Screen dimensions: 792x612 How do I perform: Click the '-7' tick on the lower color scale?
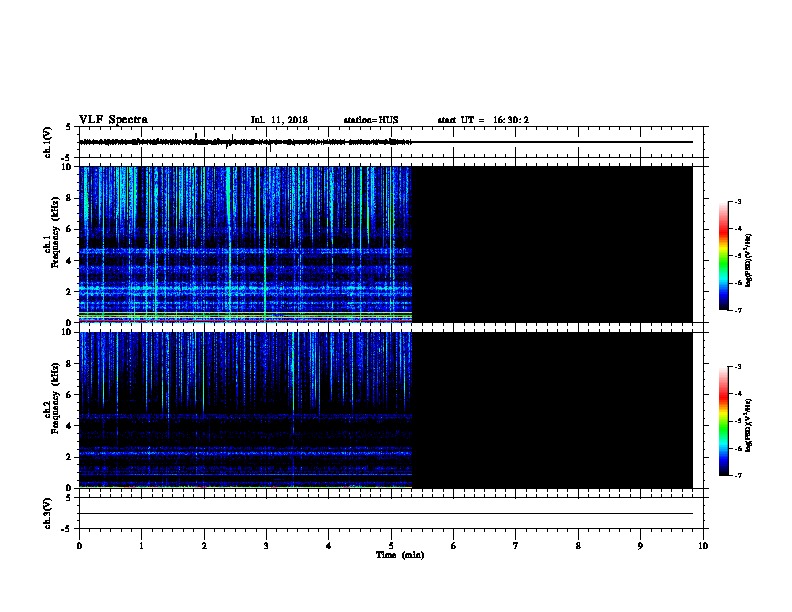[x=738, y=476]
